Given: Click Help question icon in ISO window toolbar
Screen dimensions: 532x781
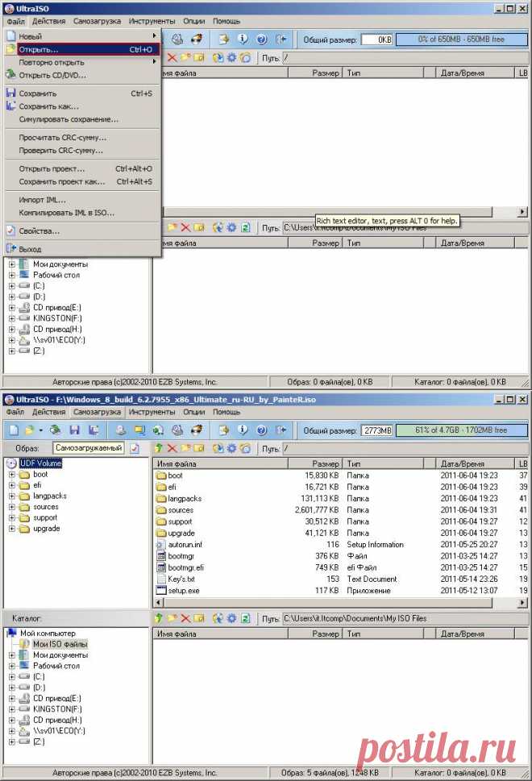Looking at the screenshot, I should pyautogui.click(x=261, y=430).
